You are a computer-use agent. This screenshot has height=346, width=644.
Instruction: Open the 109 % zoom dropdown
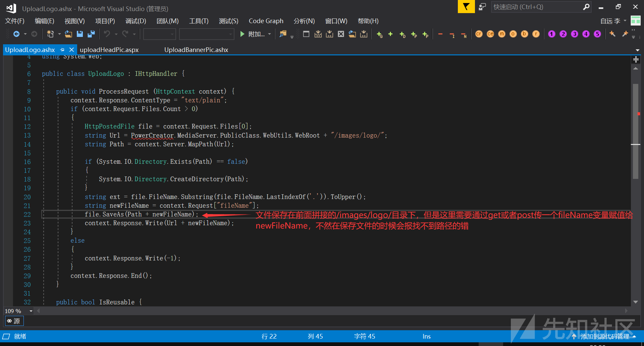31,311
